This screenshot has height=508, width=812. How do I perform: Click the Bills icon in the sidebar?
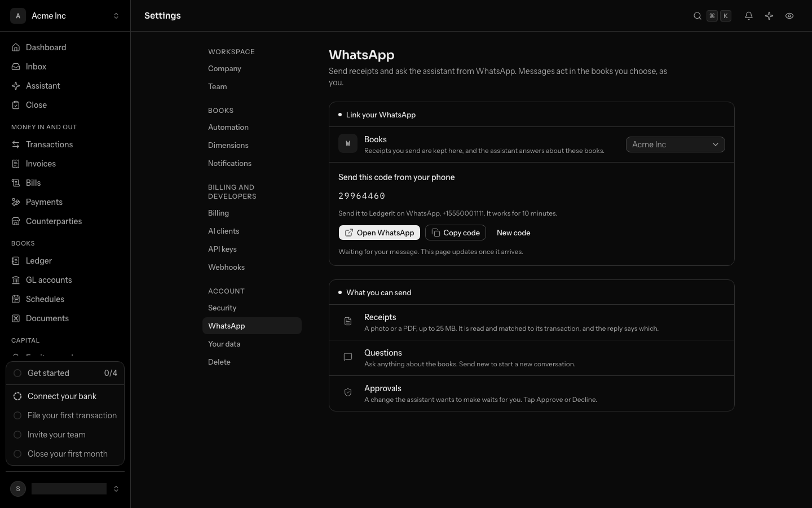pos(16,183)
